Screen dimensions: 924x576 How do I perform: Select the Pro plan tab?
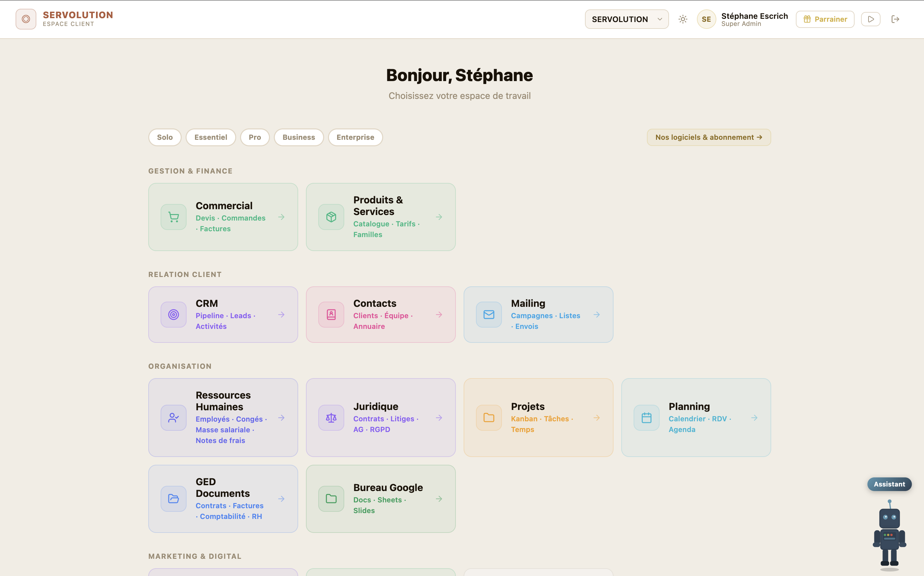255,137
